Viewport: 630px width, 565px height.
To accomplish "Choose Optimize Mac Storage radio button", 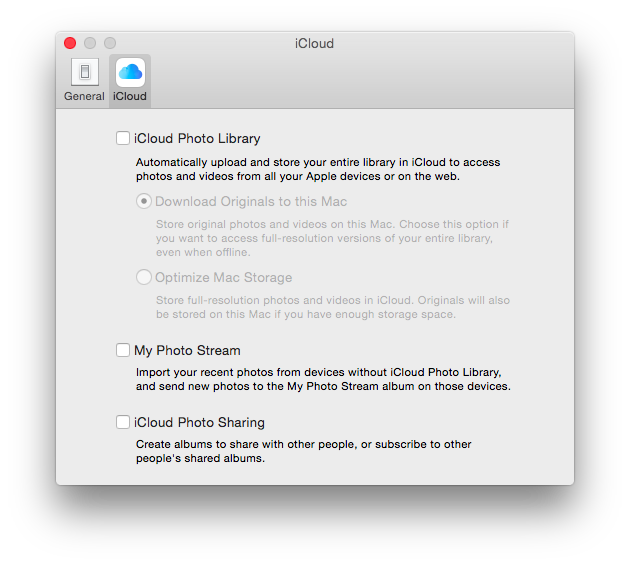I will [x=144, y=277].
